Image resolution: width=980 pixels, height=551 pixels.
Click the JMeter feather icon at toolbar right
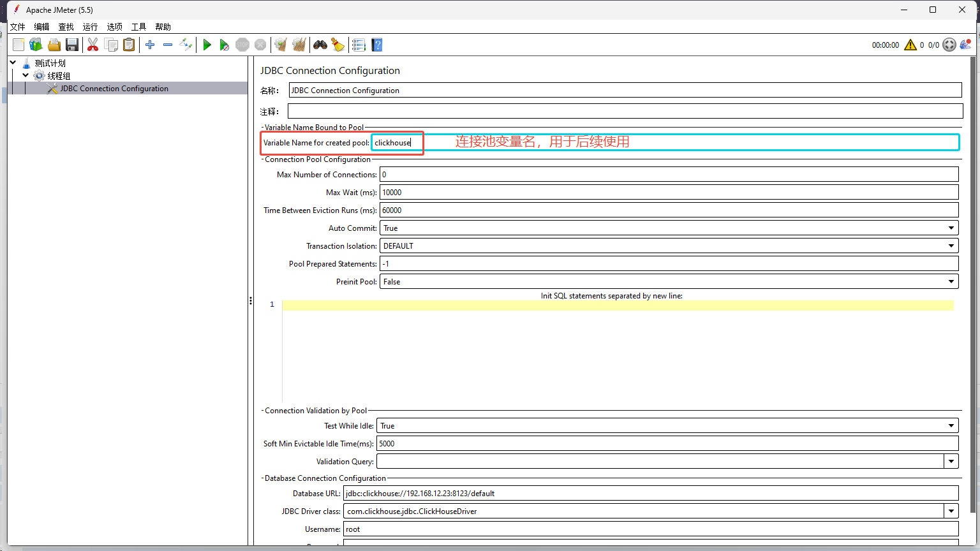[x=965, y=45]
